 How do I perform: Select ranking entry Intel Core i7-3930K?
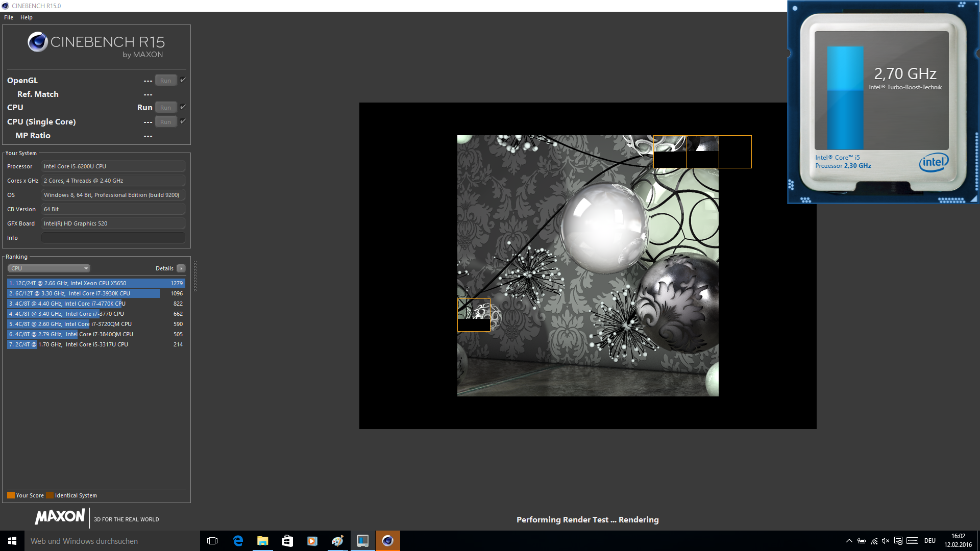[x=96, y=293]
